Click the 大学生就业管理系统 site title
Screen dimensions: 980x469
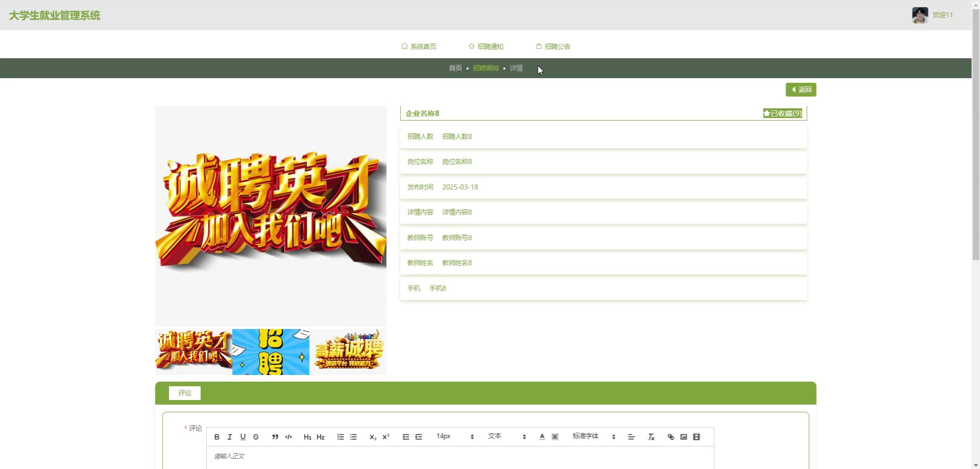pyautogui.click(x=55, y=15)
